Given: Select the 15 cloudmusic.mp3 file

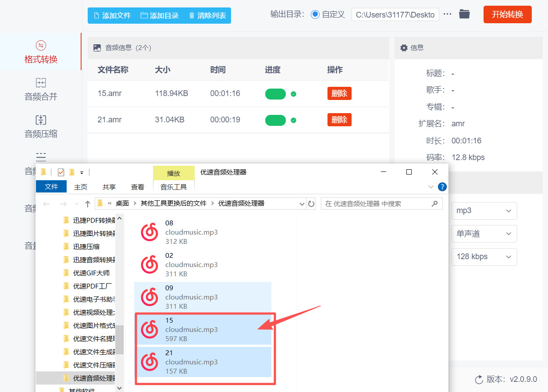Looking at the screenshot, I should point(203,330).
